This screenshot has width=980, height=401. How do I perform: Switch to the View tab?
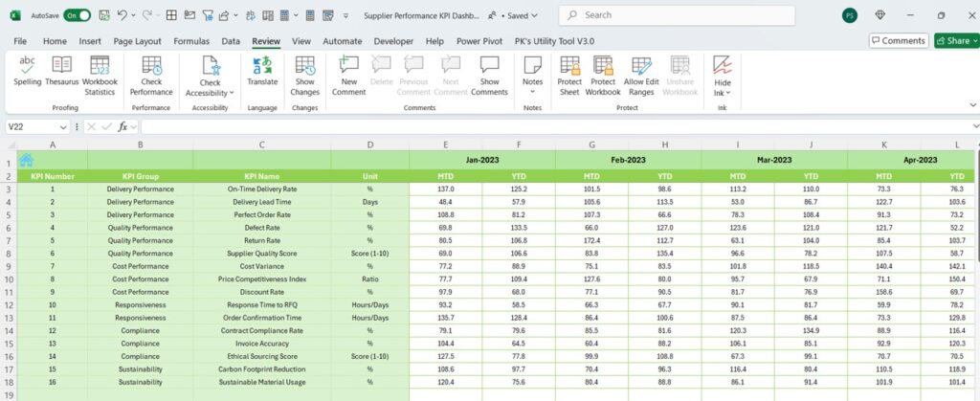[x=301, y=41]
